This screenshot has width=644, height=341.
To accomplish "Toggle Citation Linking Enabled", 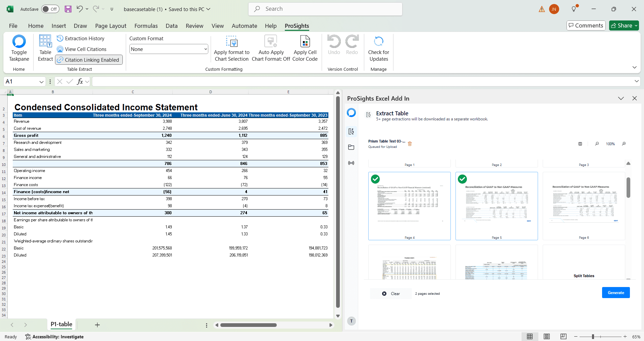I will (x=89, y=60).
